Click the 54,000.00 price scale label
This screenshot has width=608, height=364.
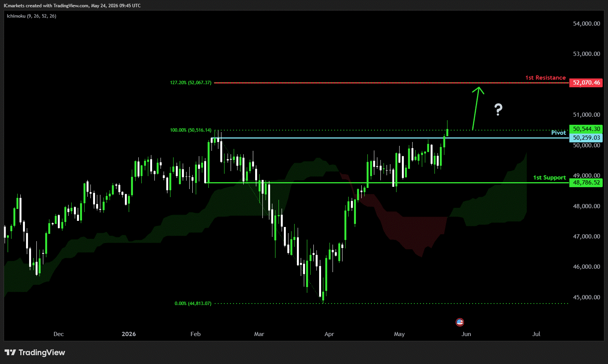pos(587,24)
